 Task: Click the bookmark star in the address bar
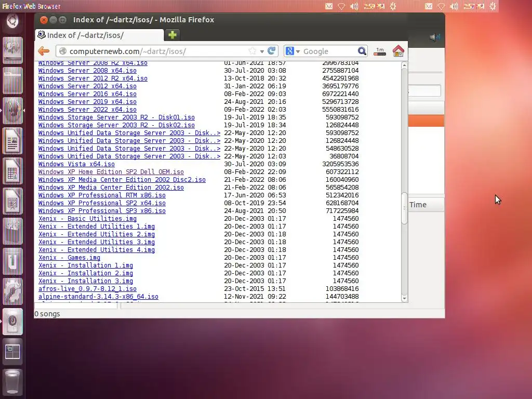252,51
